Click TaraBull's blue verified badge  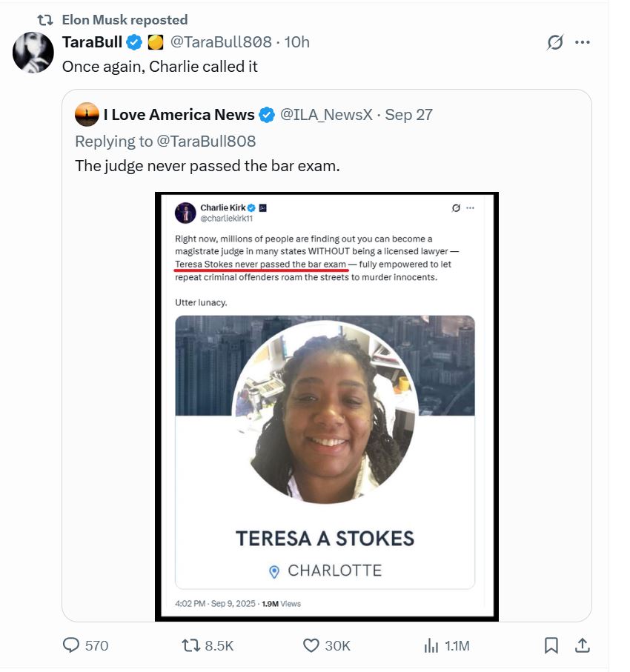134,42
